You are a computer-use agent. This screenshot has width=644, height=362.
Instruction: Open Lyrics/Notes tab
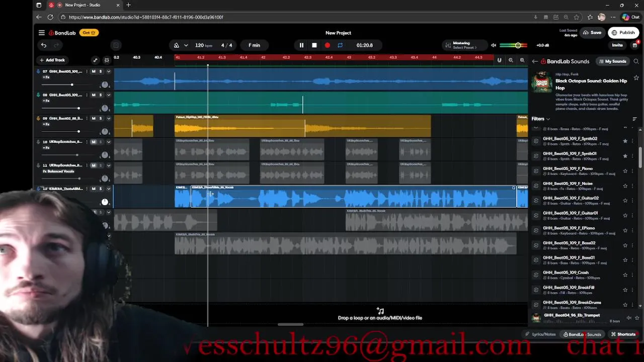click(x=540, y=334)
